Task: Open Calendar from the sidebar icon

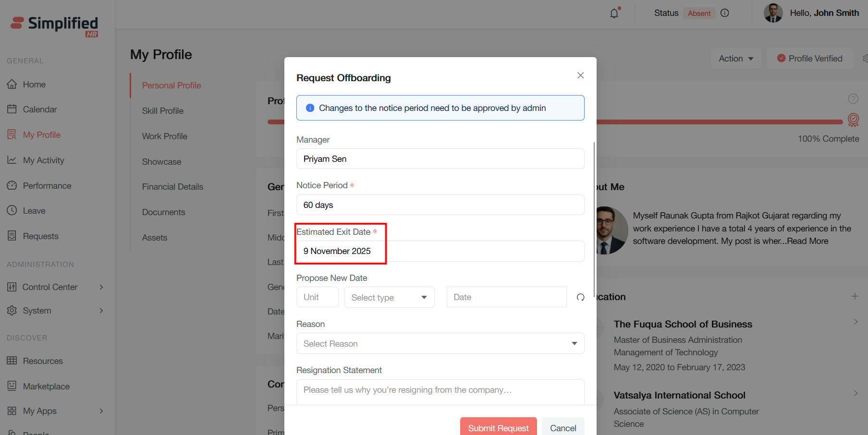Action: (x=12, y=109)
